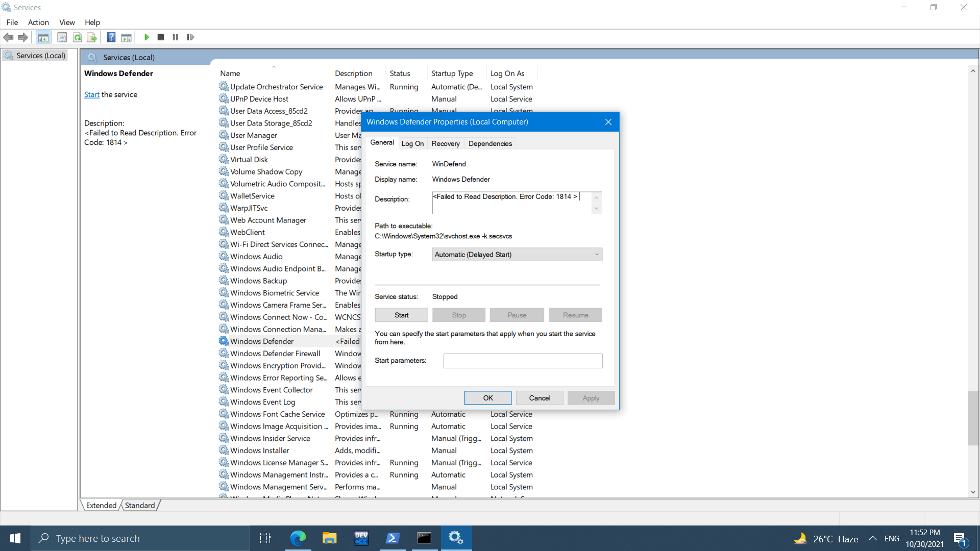Refresh the services list from the toolbar

click(x=77, y=37)
